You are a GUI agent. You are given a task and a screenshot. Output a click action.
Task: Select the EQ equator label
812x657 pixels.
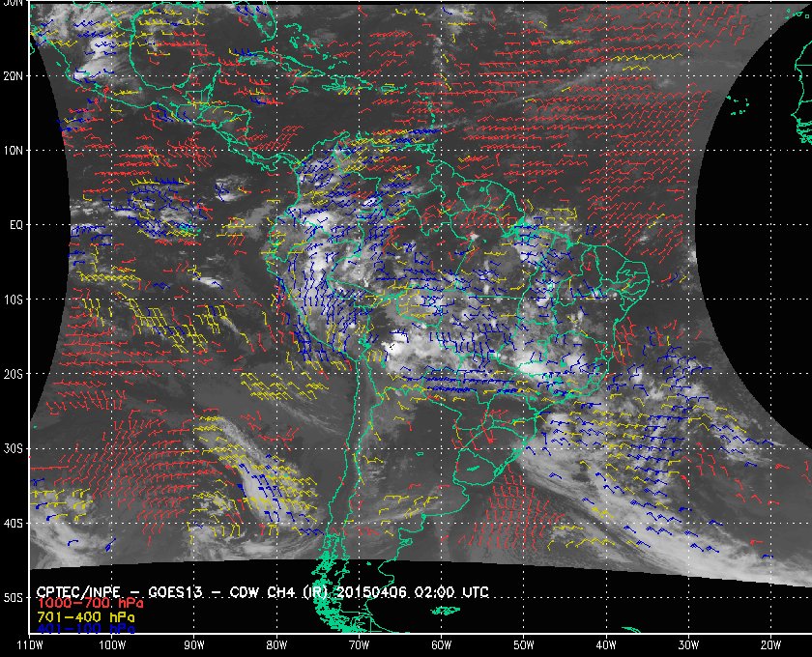tap(16, 225)
